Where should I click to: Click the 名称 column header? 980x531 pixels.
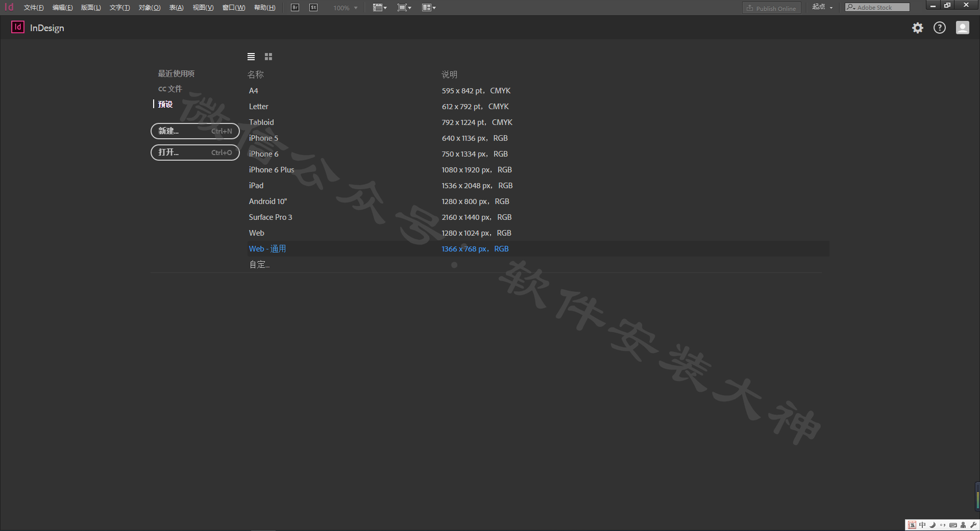tap(256, 74)
